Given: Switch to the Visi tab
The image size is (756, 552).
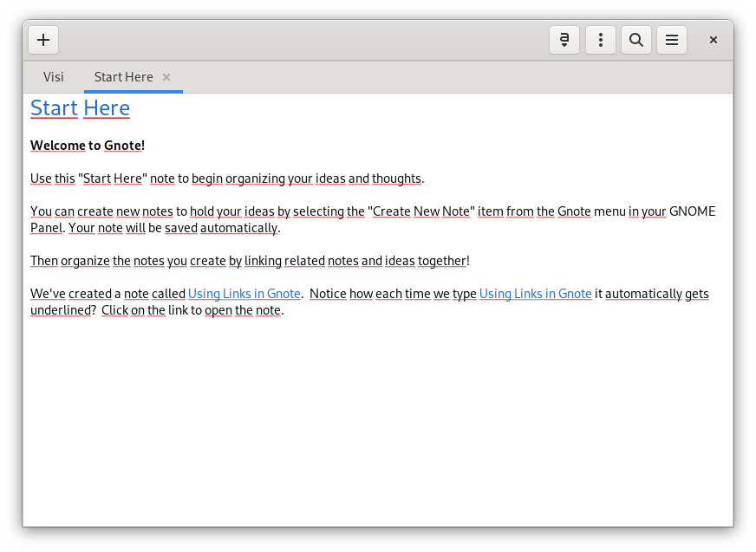Looking at the screenshot, I should (54, 77).
